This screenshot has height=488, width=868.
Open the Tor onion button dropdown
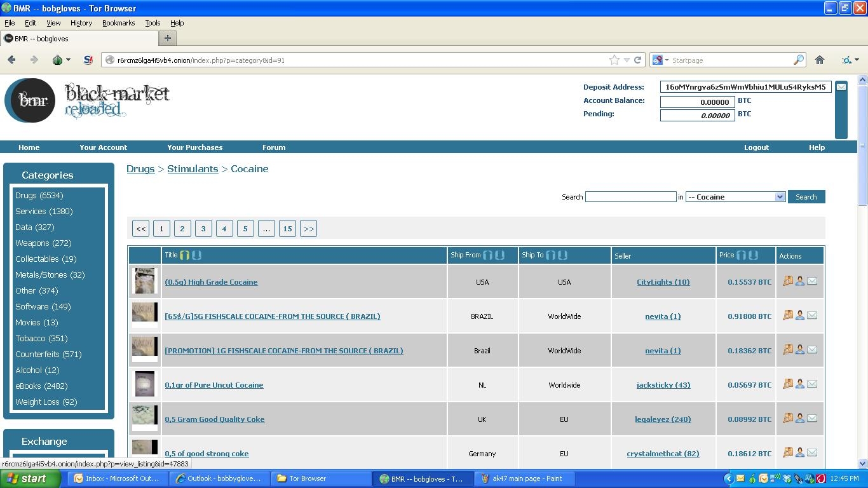[62, 60]
